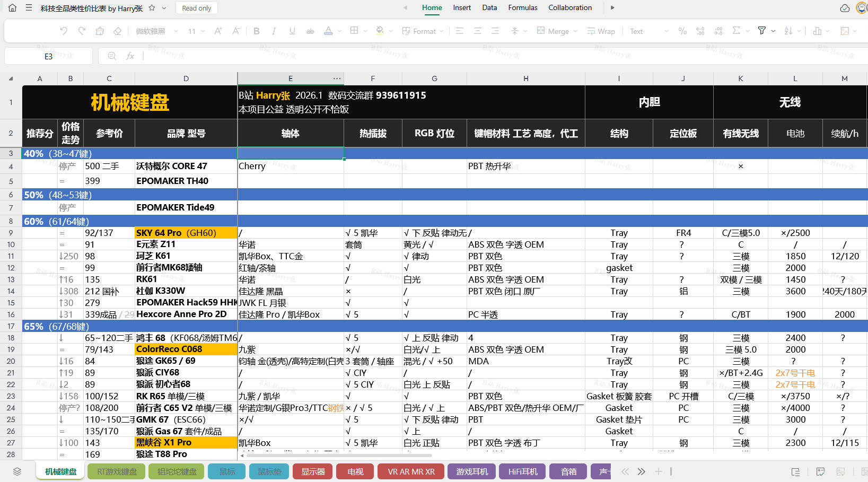Open the Data ribbon tab
Viewport: 868px width, 482px height.
click(489, 8)
